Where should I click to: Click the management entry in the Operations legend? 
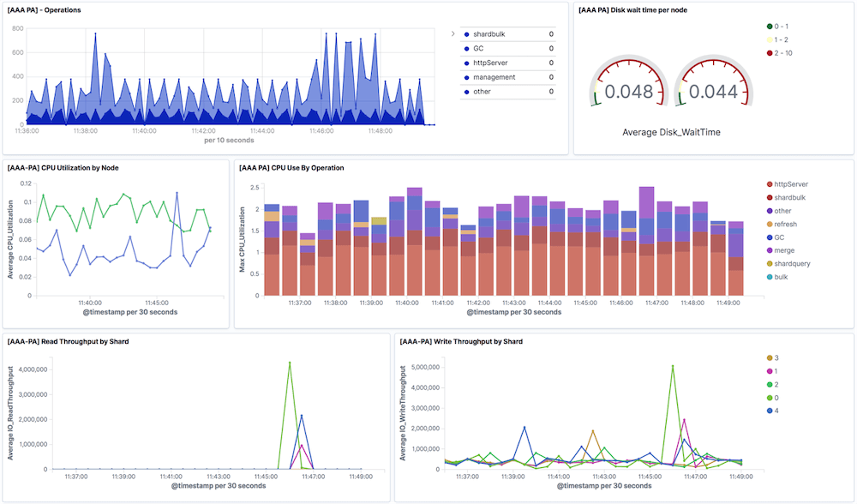[x=494, y=76]
